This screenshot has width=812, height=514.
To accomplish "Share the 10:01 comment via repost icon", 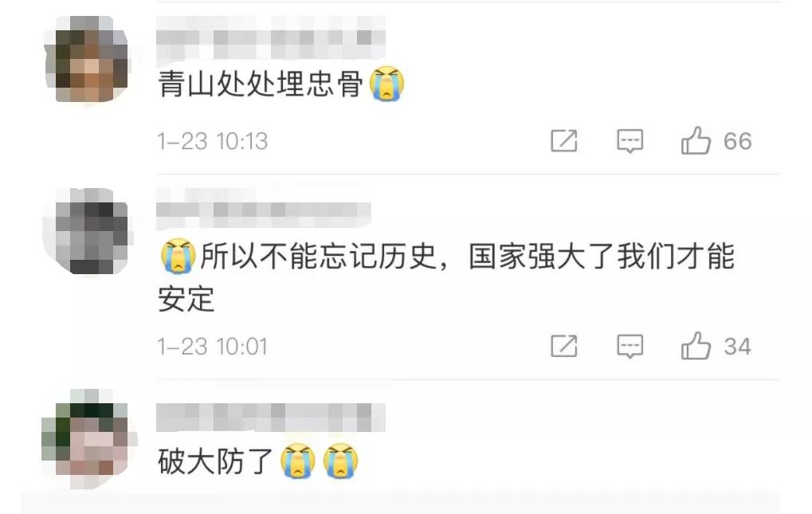I will (564, 346).
